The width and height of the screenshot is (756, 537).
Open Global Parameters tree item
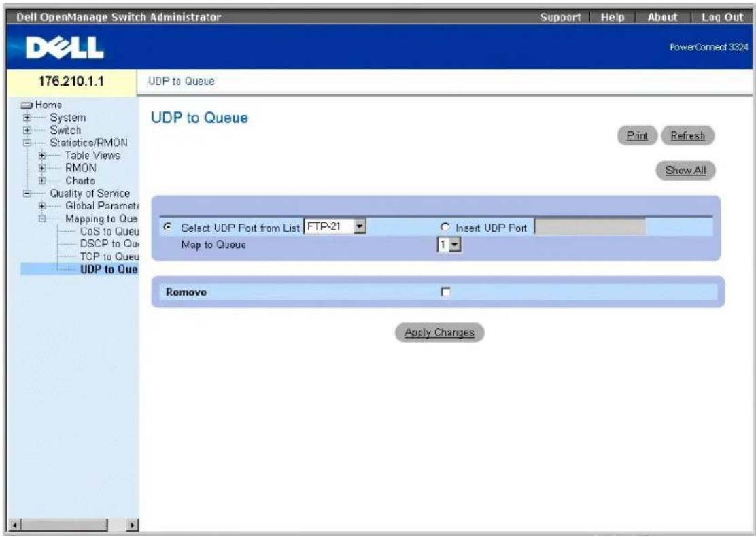click(x=102, y=206)
